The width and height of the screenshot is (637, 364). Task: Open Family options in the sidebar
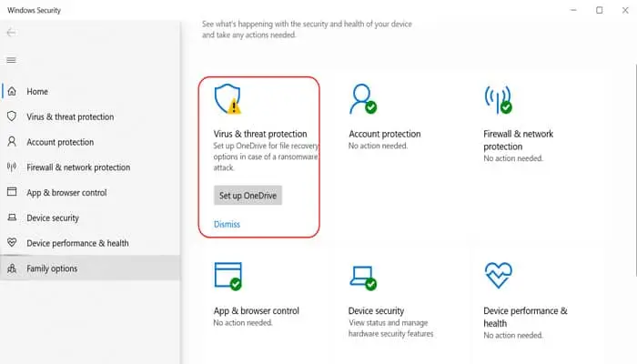click(x=52, y=268)
